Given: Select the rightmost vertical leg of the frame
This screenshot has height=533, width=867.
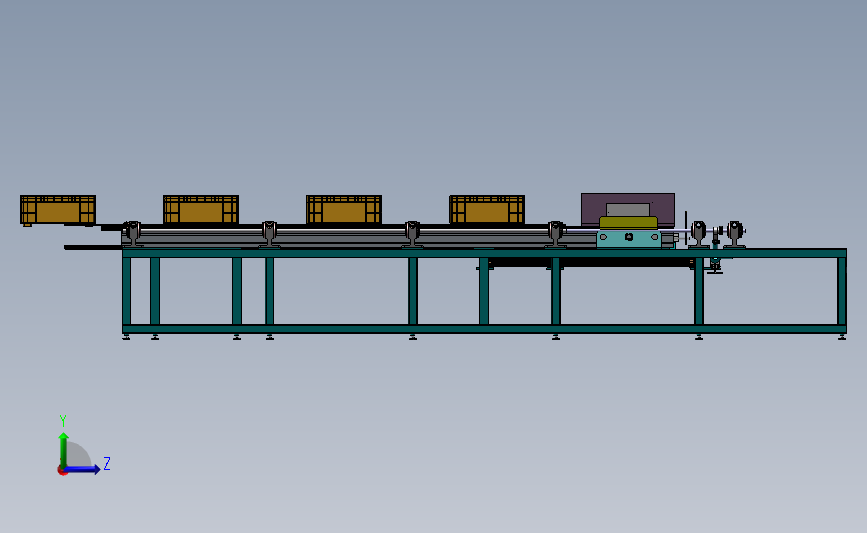Looking at the screenshot, I should (x=842, y=291).
